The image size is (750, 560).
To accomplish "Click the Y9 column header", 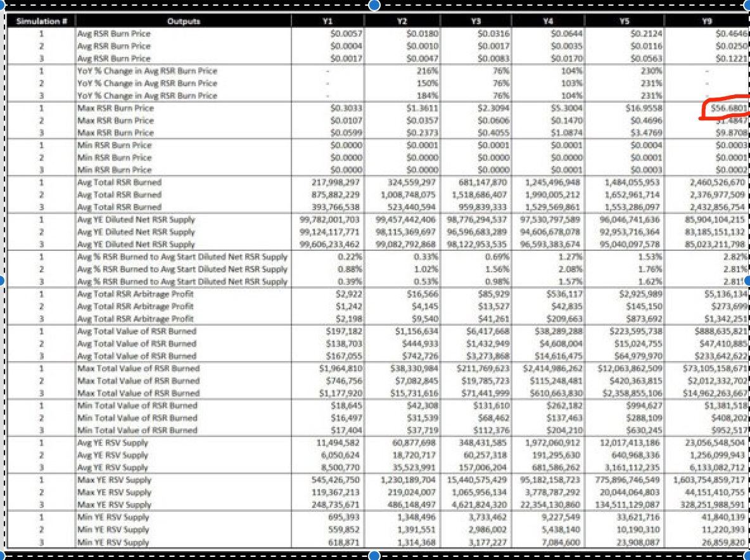I will click(x=707, y=21).
